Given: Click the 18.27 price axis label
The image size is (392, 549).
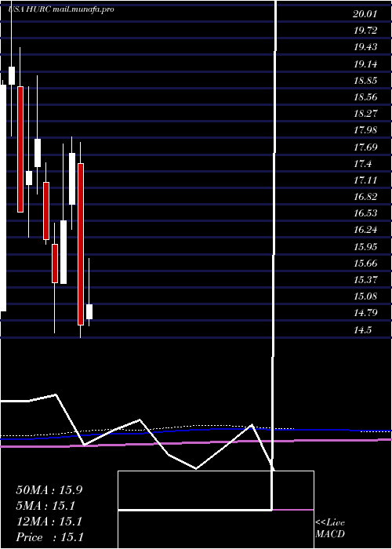Looking at the screenshot, I should (365, 114).
